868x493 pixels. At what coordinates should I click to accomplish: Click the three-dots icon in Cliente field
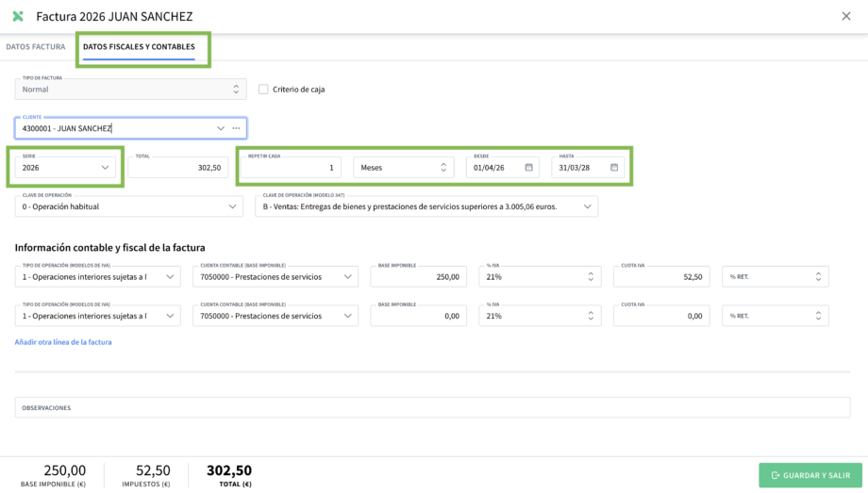[236, 128]
